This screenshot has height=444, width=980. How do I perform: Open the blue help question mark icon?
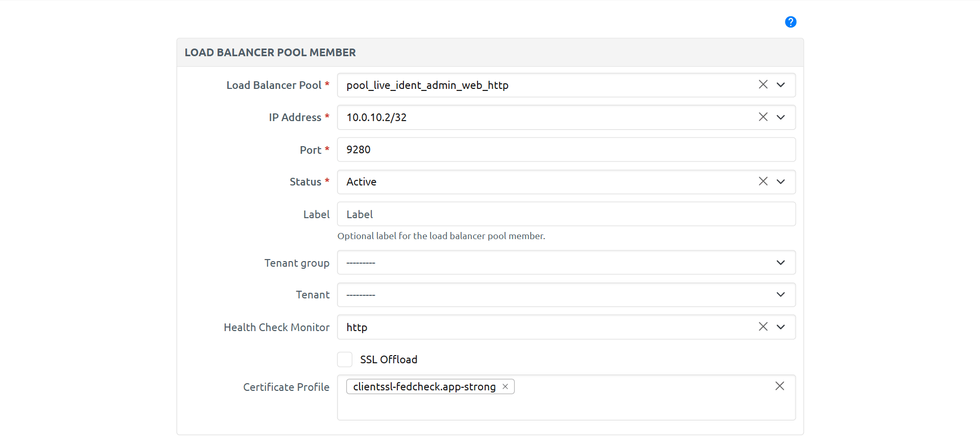point(790,22)
